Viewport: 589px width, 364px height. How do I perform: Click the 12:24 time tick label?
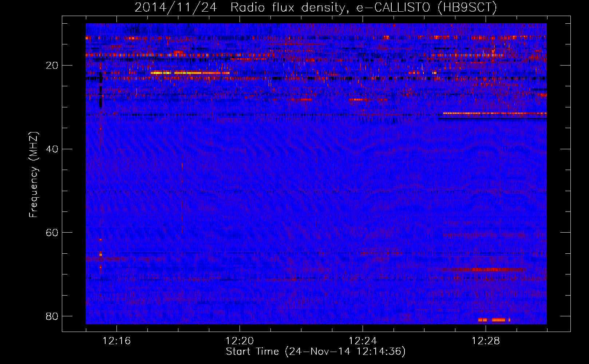[x=363, y=341]
